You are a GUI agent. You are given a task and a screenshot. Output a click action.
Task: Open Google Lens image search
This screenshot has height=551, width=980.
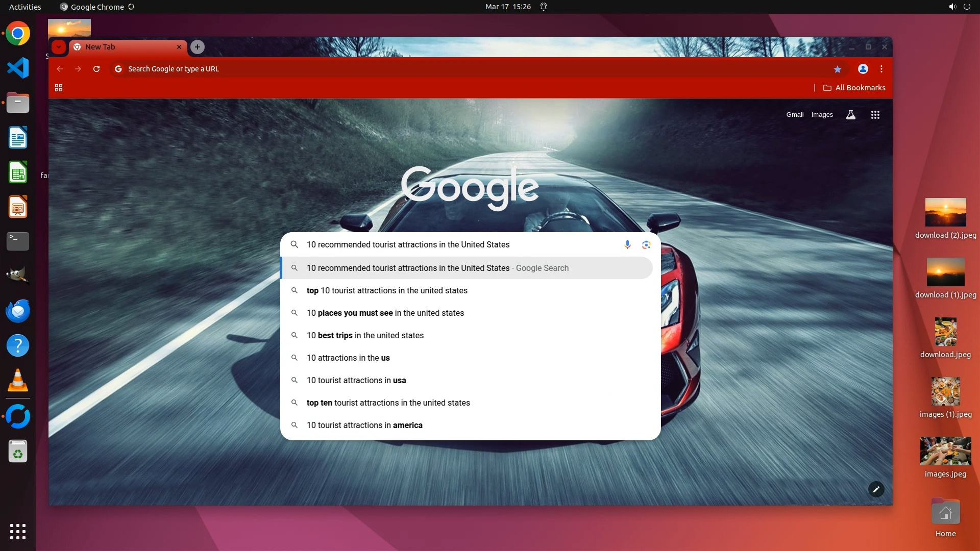[646, 245]
